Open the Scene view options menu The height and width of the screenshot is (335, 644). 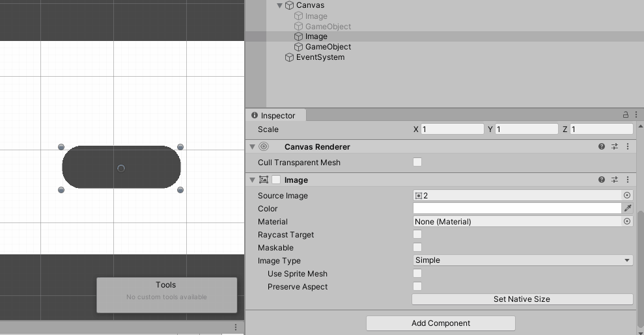[236, 327]
